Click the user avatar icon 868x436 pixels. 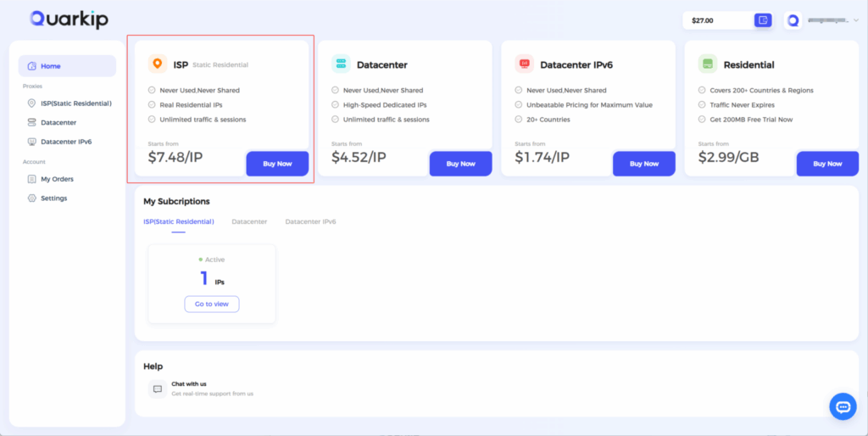[793, 20]
